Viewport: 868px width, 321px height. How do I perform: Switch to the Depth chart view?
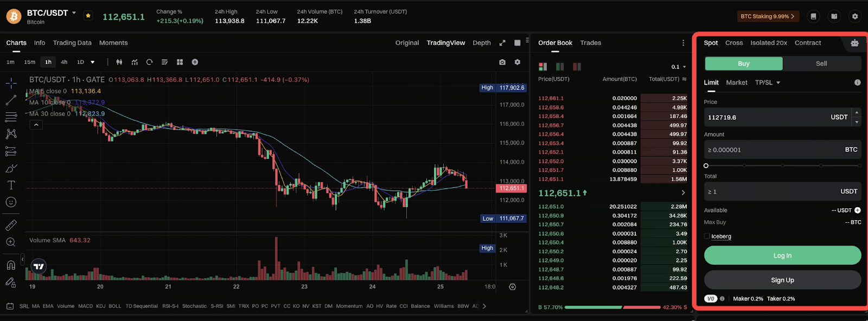(x=482, y=43)
